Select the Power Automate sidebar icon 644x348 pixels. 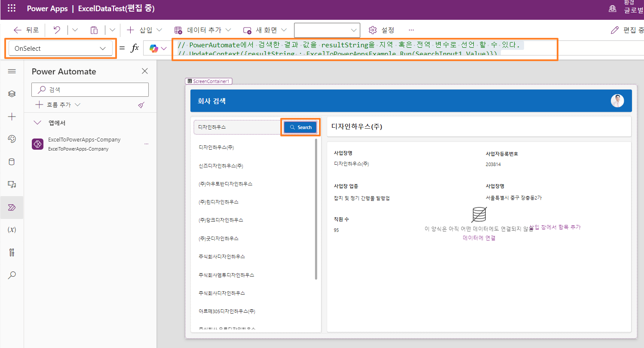click(x=12, y=207)
